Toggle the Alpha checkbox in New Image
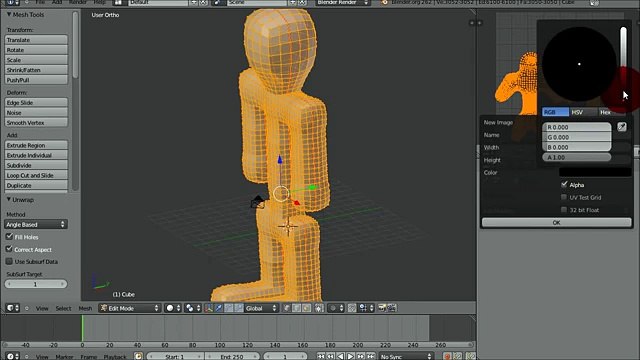This screenshot has width=640, height=360. click(x=564, y=184)
